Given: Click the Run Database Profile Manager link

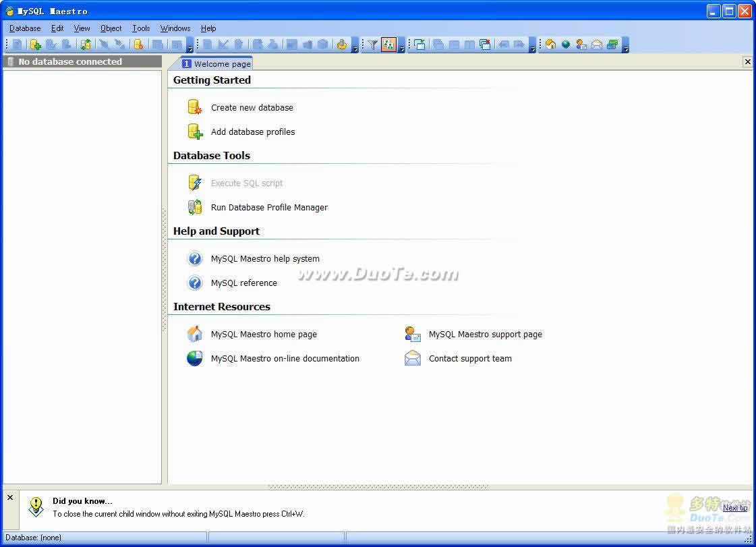Looking at the screenshot, I should pos(269,208).
